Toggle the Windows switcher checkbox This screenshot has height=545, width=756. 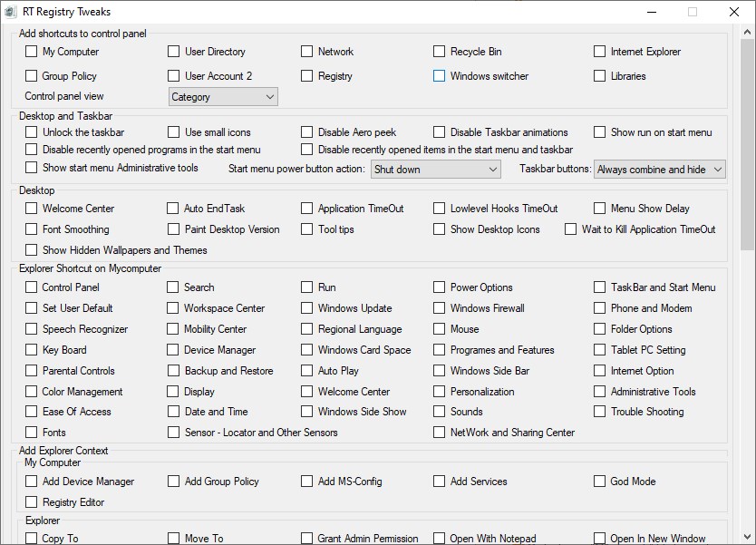[x=441, y=76]
